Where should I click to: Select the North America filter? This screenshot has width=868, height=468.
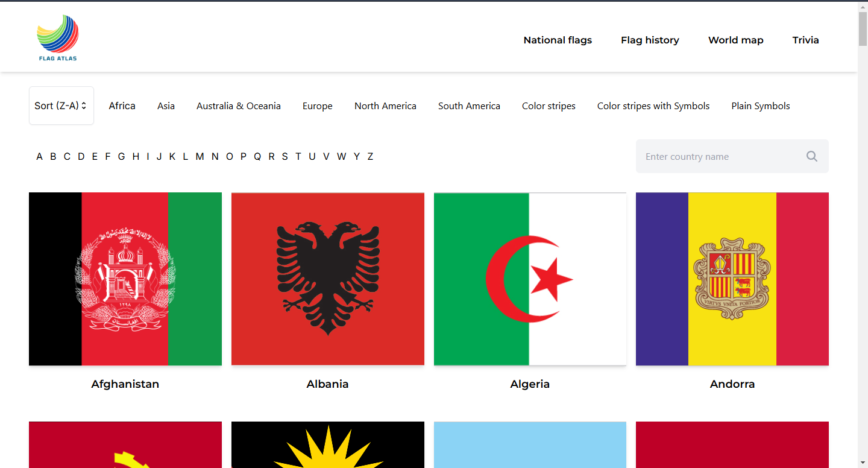coord(385,106)
